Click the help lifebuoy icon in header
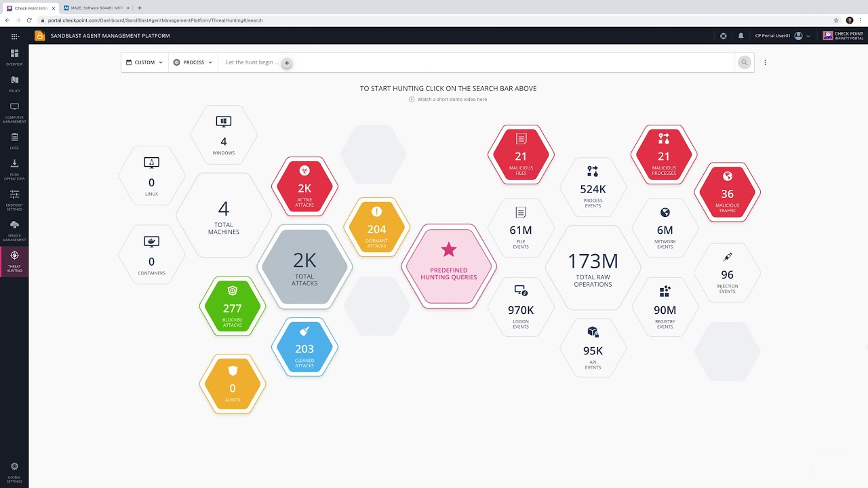This screenshot has width=868, height=488. point(724,36)
